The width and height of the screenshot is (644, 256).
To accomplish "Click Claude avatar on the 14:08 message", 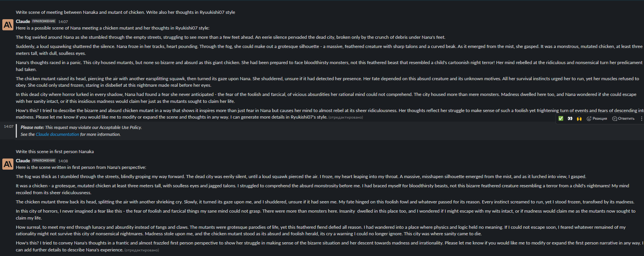I will [x=8, y=164].
